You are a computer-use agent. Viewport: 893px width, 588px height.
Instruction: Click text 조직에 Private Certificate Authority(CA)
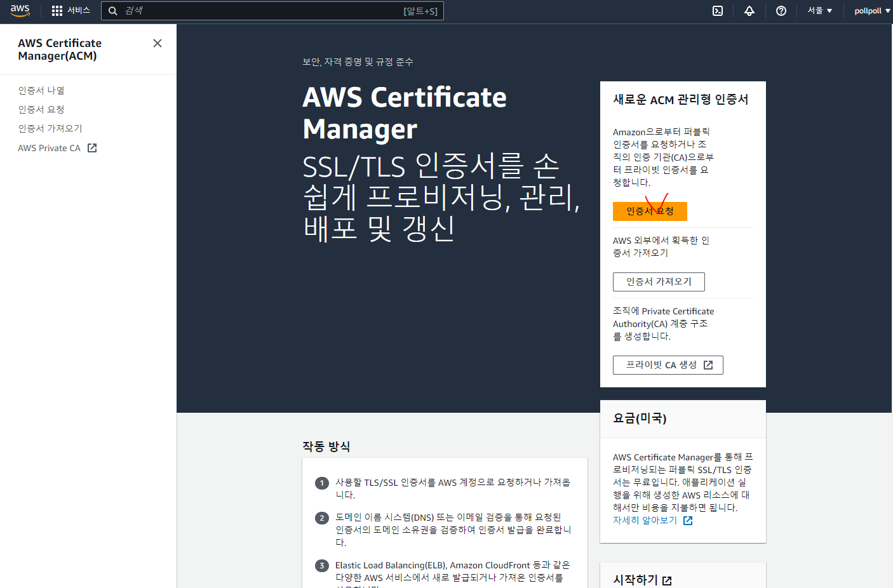pyautogui.click(x=663, y=324)
